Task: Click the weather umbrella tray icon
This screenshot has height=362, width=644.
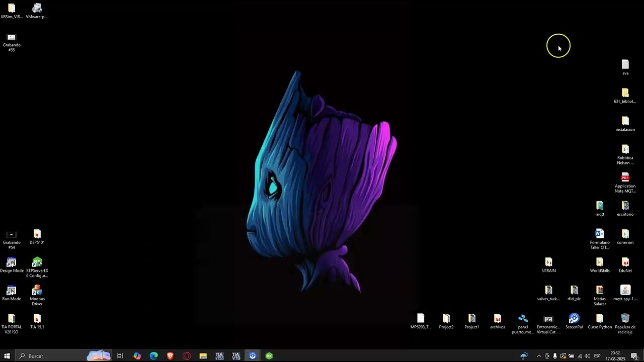Action: pyautogui.click(x=524, y=356)
